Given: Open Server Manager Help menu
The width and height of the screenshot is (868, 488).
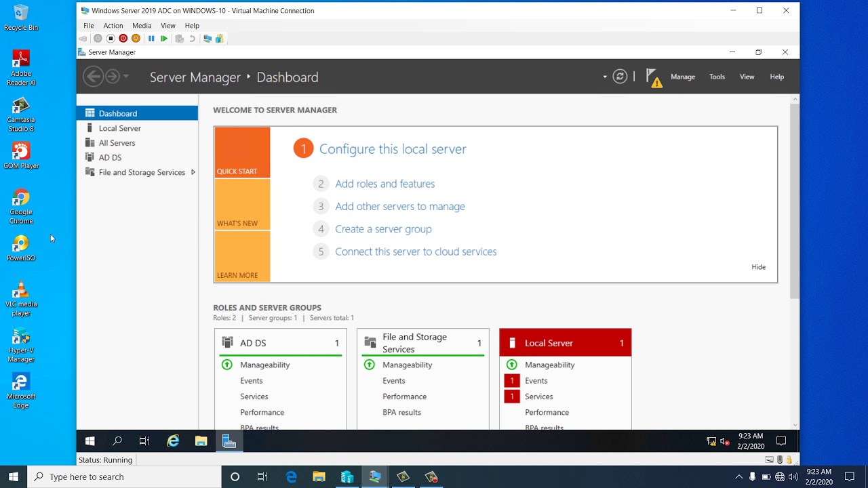Looking at the screenshot, I should pyautogui.click(x=777, y=77).
